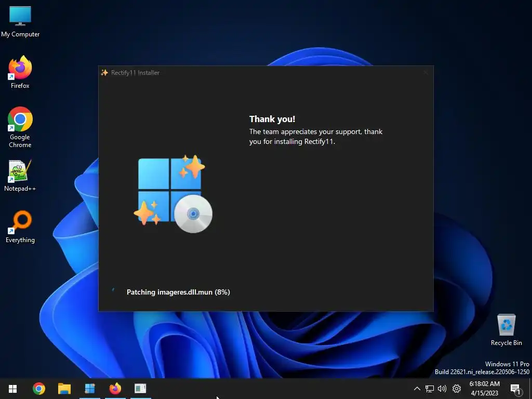
Task: Open Chrome from the taskbar
Action: click(x=38, y=389)
